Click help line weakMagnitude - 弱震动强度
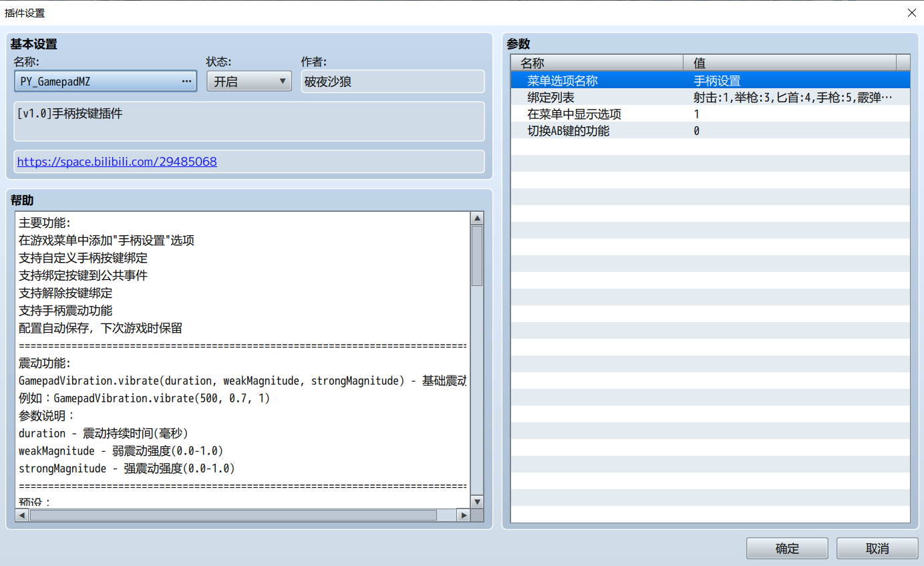The width and height of the screenshot is (924, 566). point(121,451)
